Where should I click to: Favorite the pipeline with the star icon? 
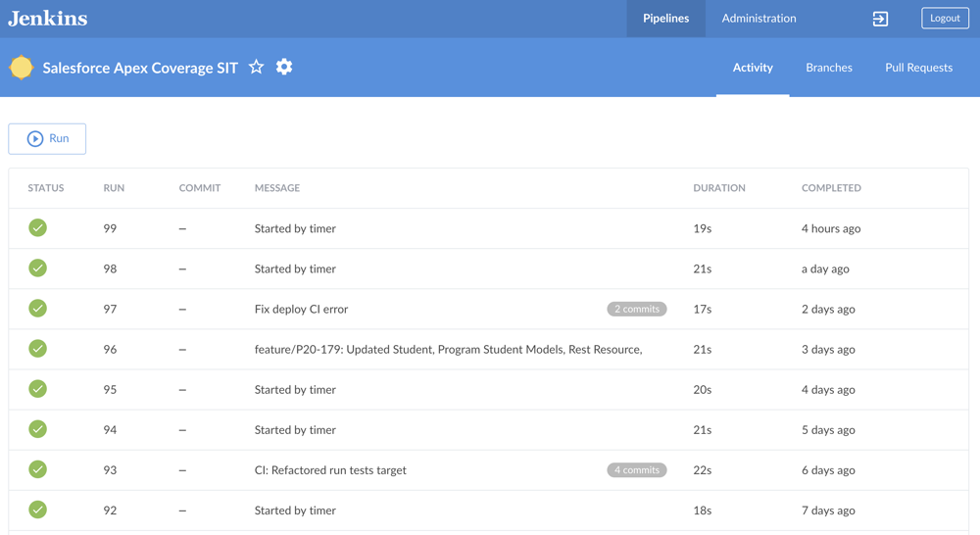pyautogui.click(x=256, y=67)
